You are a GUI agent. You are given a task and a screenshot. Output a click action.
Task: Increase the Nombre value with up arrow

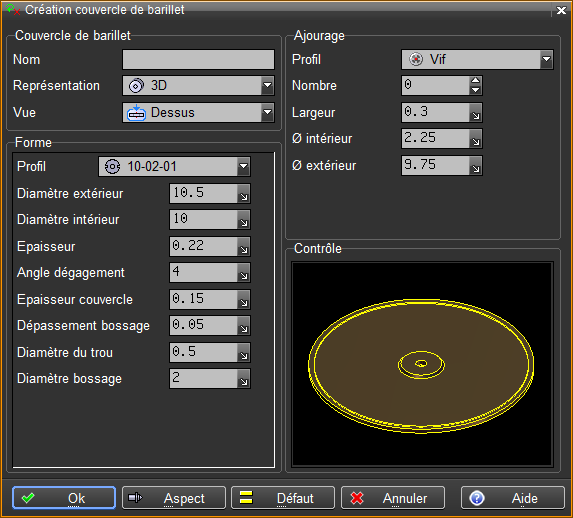point(475,81)
